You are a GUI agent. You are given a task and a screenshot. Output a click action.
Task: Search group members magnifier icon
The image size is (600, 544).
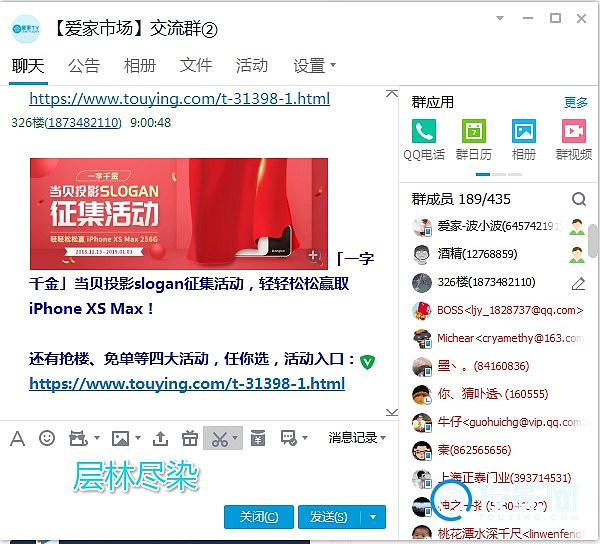tap(579, 199)
